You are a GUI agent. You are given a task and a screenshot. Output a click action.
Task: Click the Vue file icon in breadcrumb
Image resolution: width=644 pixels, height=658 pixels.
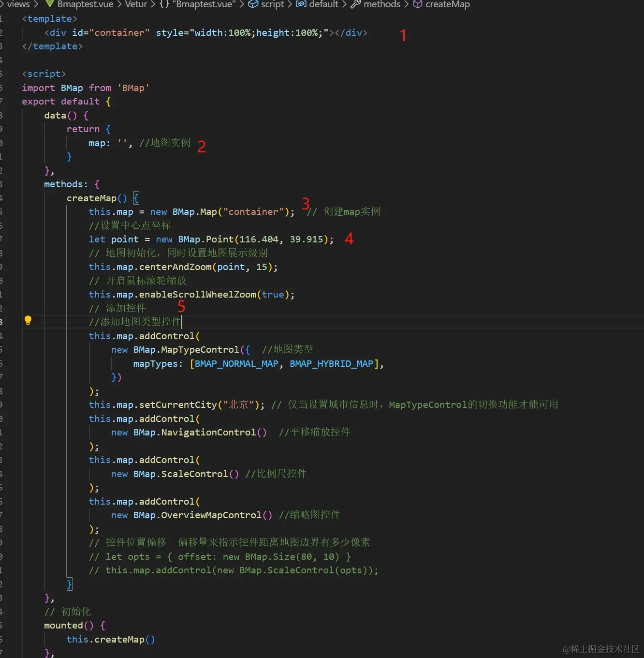[x=49, y=4]
